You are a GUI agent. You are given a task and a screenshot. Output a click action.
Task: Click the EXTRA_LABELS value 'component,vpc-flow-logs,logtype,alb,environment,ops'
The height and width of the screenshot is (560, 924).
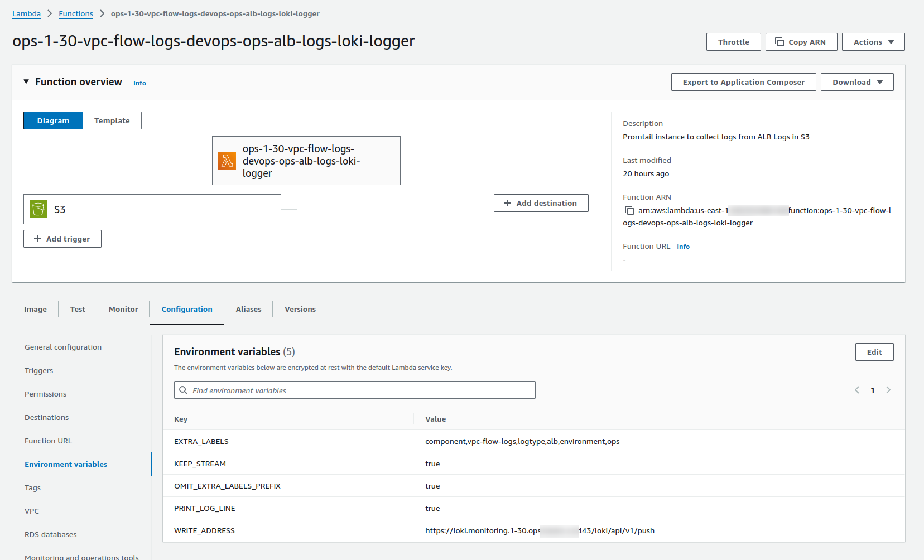522,441
